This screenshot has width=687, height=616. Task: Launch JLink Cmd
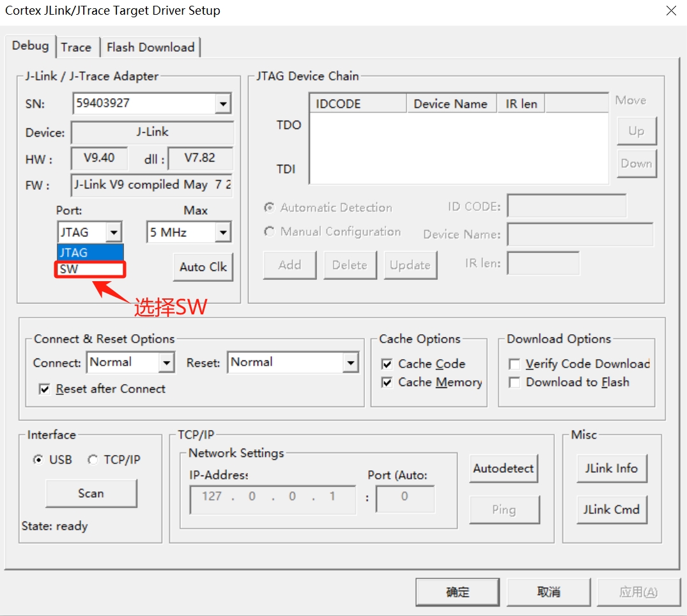(x=611, y=509)
